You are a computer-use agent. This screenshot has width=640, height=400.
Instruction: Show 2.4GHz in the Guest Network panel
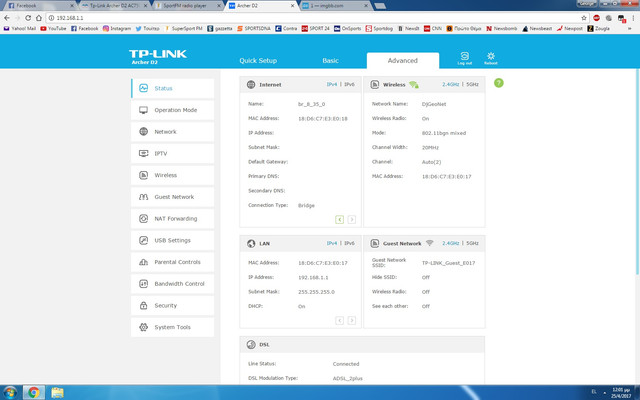click(x=451, y=243)
